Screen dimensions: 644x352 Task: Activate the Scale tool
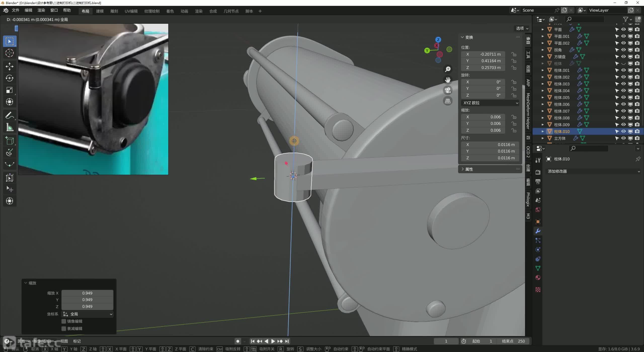pyautogui.click(x=10, y=90)
